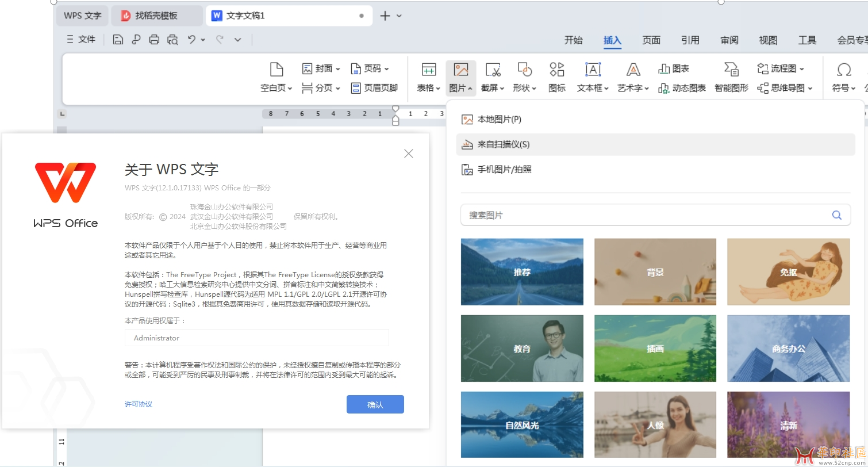Click the 文本框 text box icon
868x467 pixels.
593,70
